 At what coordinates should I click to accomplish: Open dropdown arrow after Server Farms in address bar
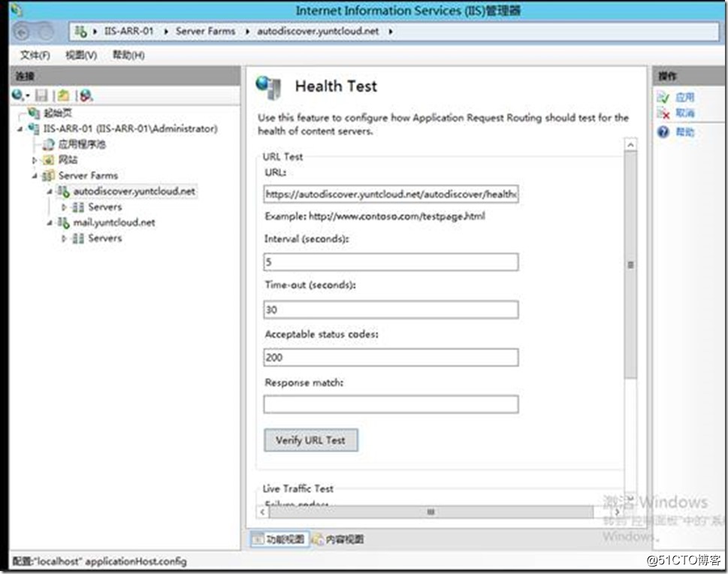[x=247, y=32]
